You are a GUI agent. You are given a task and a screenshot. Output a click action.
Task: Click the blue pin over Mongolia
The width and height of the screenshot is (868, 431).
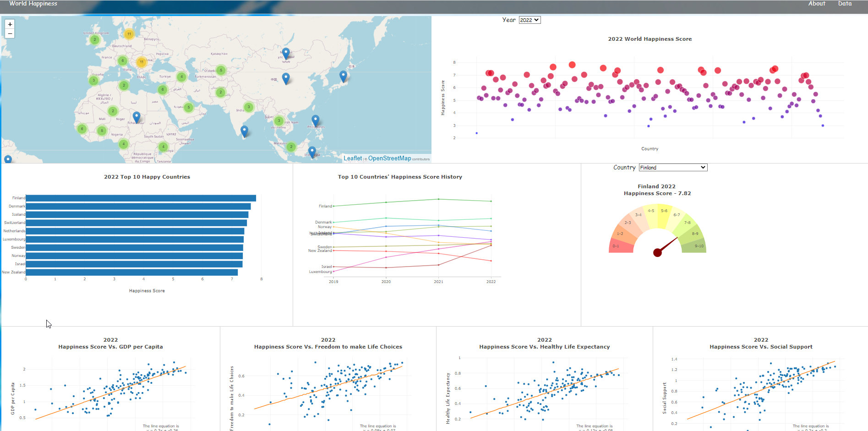(286, 54)
